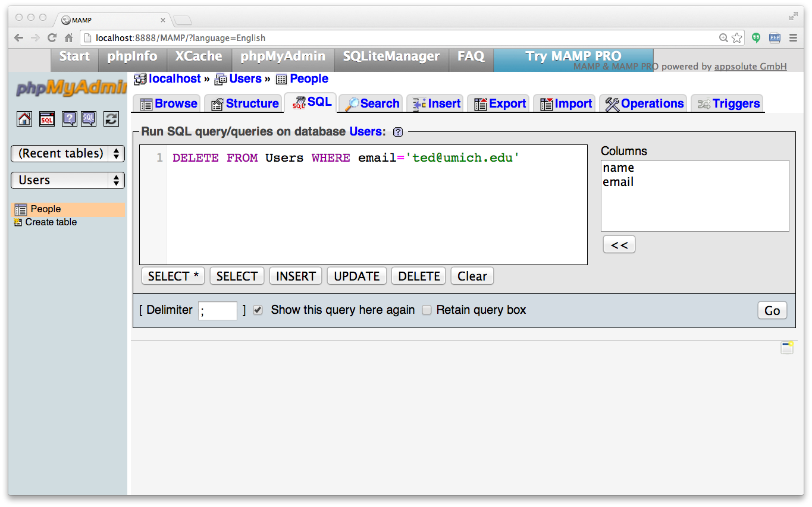The height and width of the screenshot is (507, 812).
Task: Open the Search tab
Action: tap(371, 103)
